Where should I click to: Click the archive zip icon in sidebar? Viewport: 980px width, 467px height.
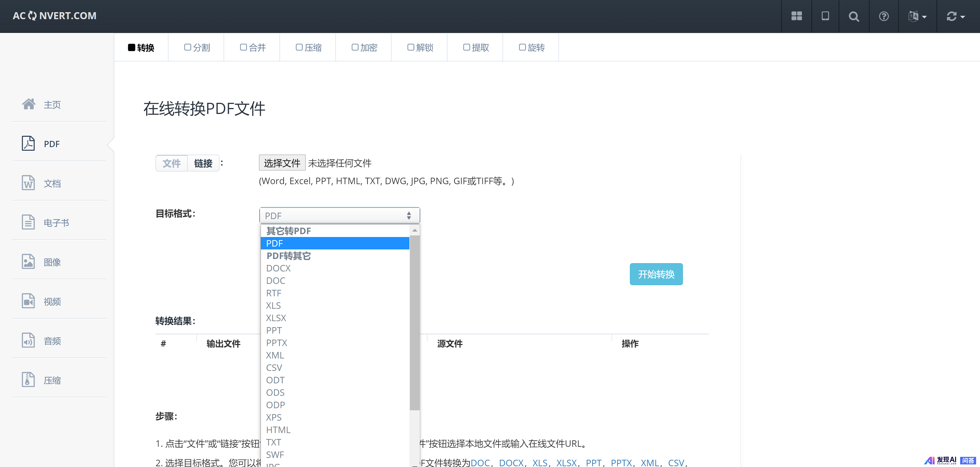pos(28,379)
